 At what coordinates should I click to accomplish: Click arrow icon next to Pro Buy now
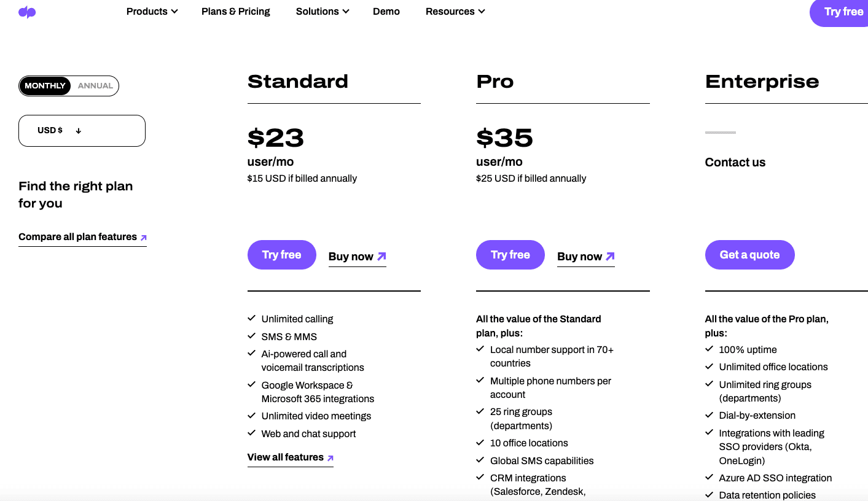click(610, 257)
